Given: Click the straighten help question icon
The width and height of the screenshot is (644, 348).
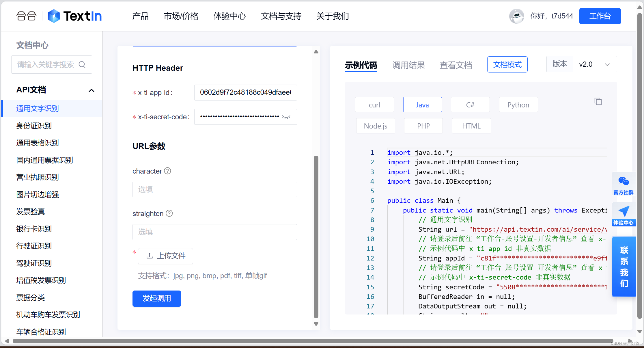Looking at the screenshot, I should 169,213.
